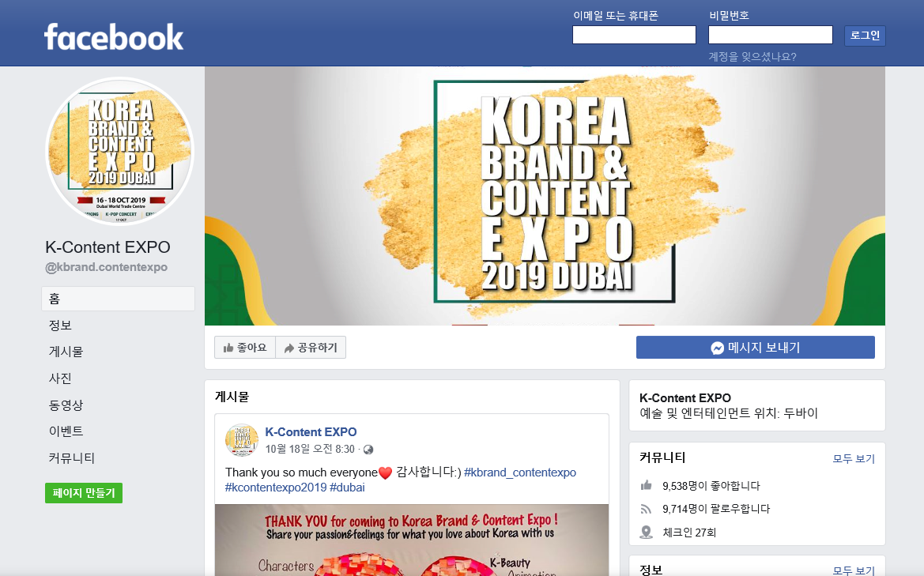Screen dimensions: 924x576
Task: Click the 로그인 button
Action: pyautogui.click(x=865, y=36)
